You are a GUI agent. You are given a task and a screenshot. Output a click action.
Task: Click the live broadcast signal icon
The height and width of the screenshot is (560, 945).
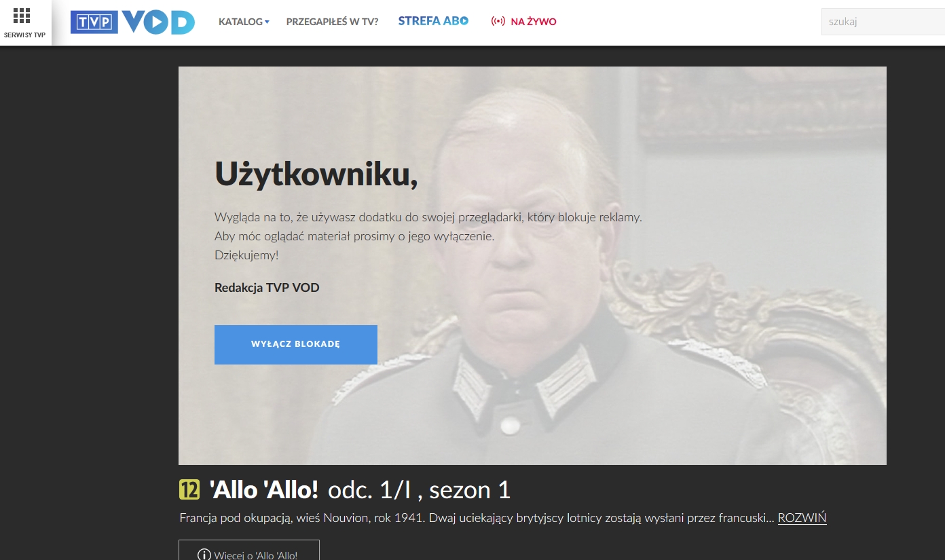[x=498, y=22]
